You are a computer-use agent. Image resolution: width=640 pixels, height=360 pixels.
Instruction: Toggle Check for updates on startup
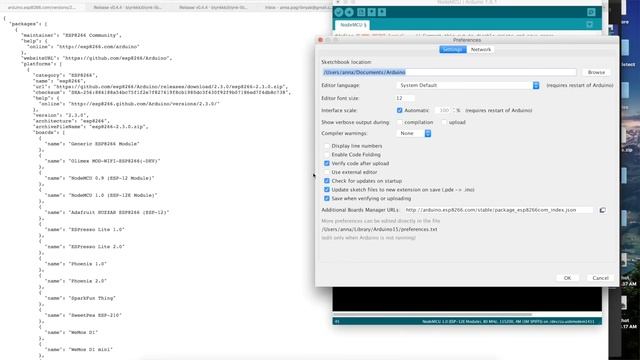coord(327,181)
